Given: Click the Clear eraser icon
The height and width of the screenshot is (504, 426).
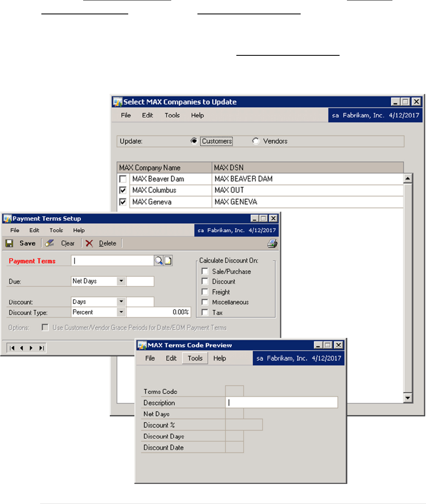Looking at the screenshot, I should coord(50,243).
